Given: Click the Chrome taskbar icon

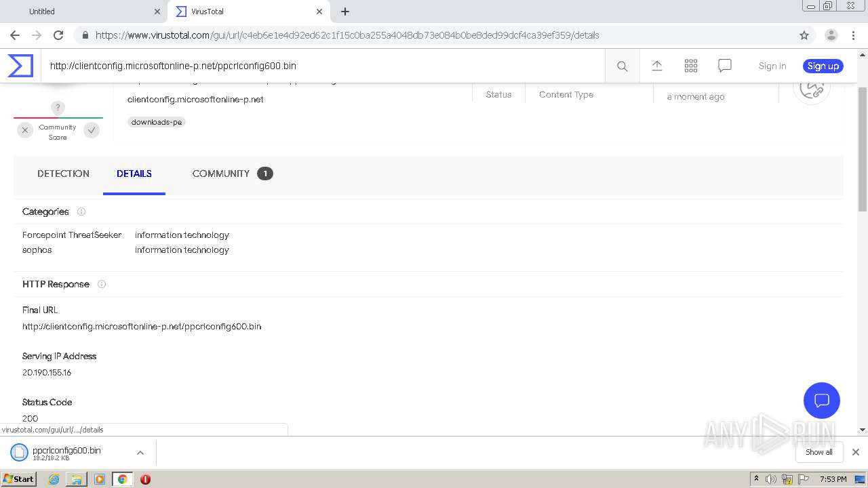Looking at the screenshot, I should point(123,479).
